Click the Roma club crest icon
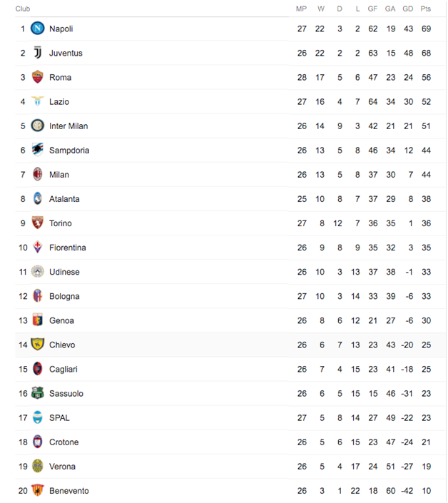 [x=38, y=77]
